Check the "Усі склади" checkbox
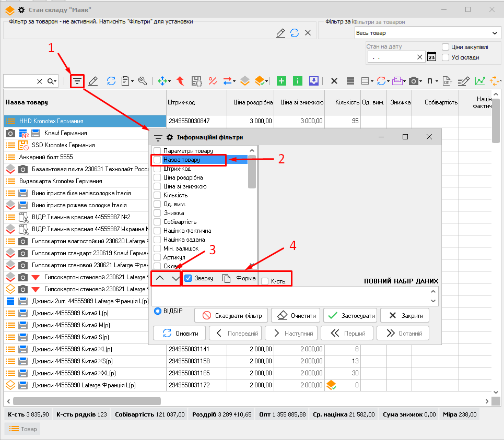The image size is (504, 440). tap(446, 57)
